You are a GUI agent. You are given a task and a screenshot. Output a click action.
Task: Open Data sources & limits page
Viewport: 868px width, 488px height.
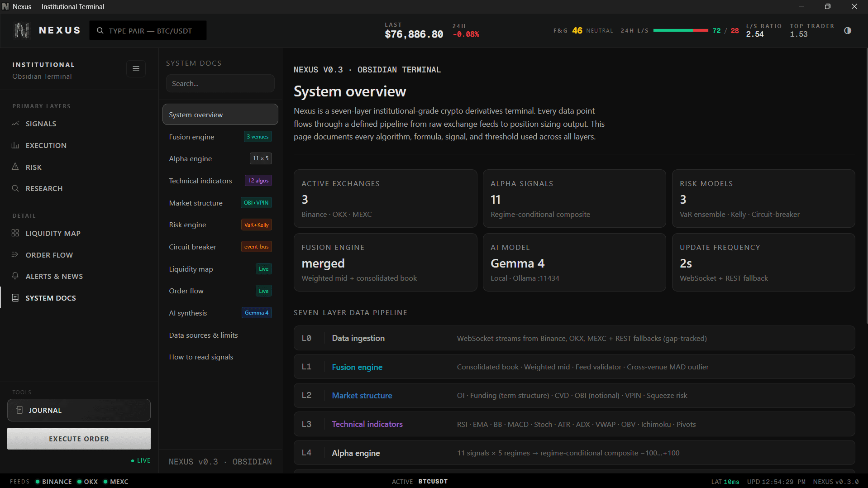(x=220, y=335)
